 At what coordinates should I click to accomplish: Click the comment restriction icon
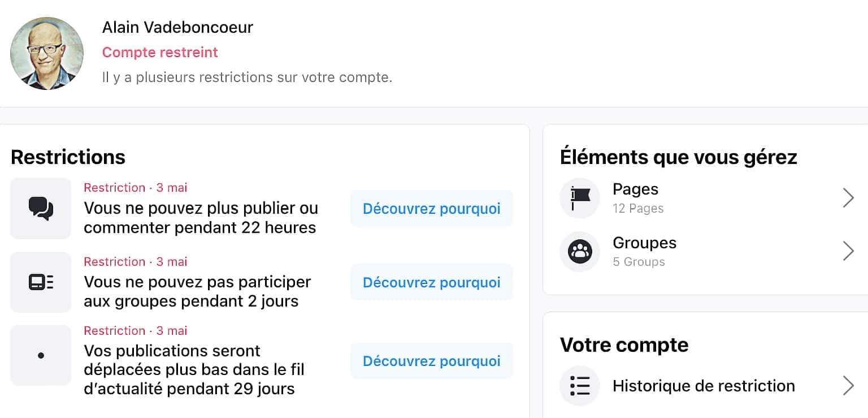(x=40, y=208)
